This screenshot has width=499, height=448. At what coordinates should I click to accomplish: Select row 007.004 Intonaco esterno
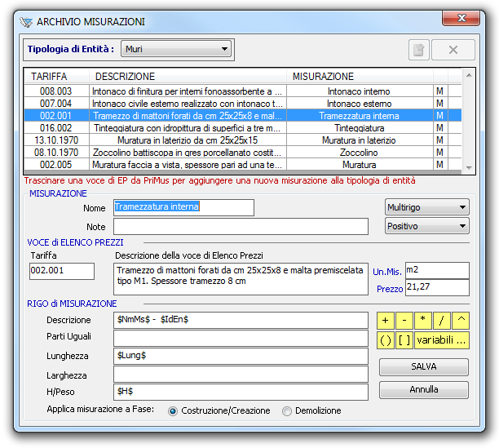[x=243, y=104]
